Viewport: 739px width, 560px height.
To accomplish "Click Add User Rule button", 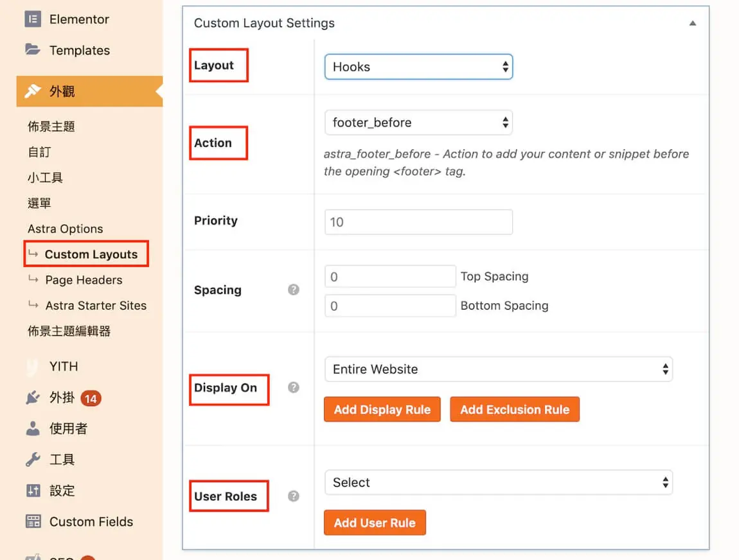I will click(x=375, y=522).
